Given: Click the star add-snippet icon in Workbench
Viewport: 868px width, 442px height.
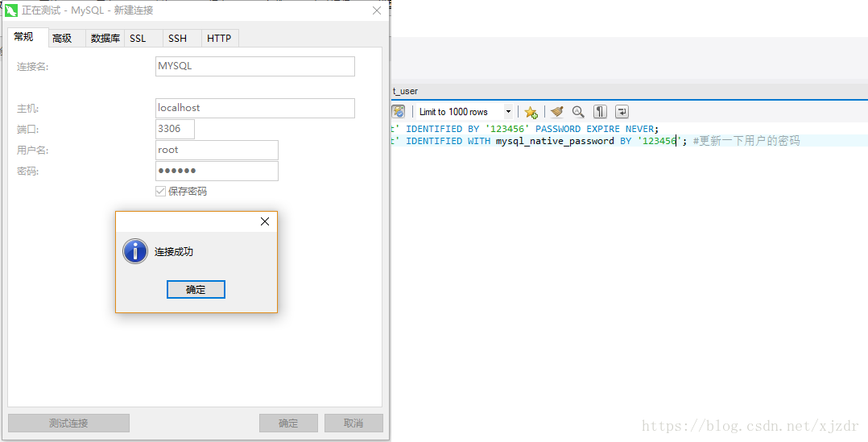Looking at the screenshot, I should (x=531, y=112).
